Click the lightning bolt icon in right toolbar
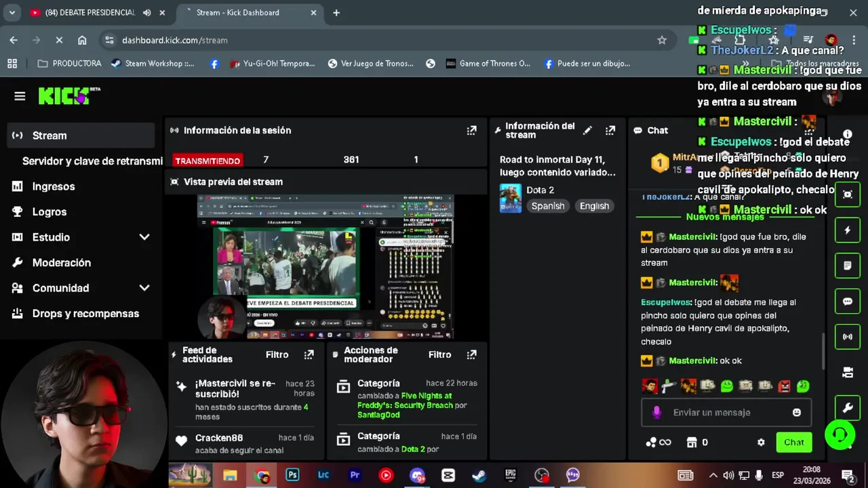Image resolution: width=868 pixels, height=488 pixels. click(x=847, y=230)
